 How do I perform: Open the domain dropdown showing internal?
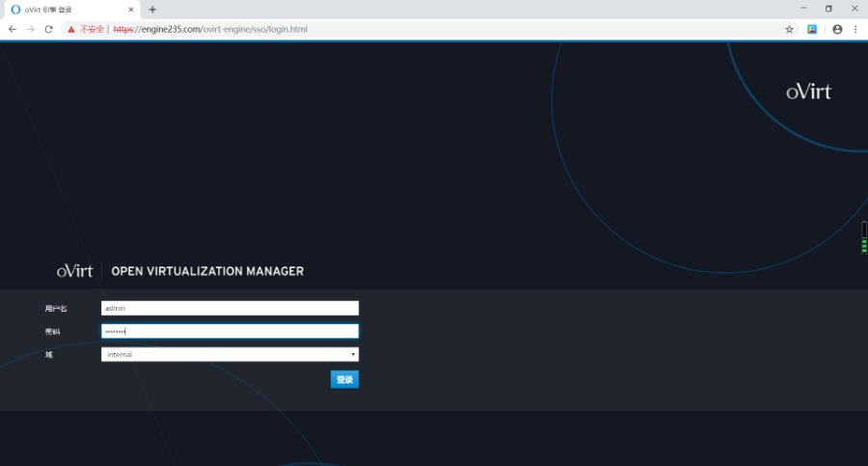tap(230, 355)
